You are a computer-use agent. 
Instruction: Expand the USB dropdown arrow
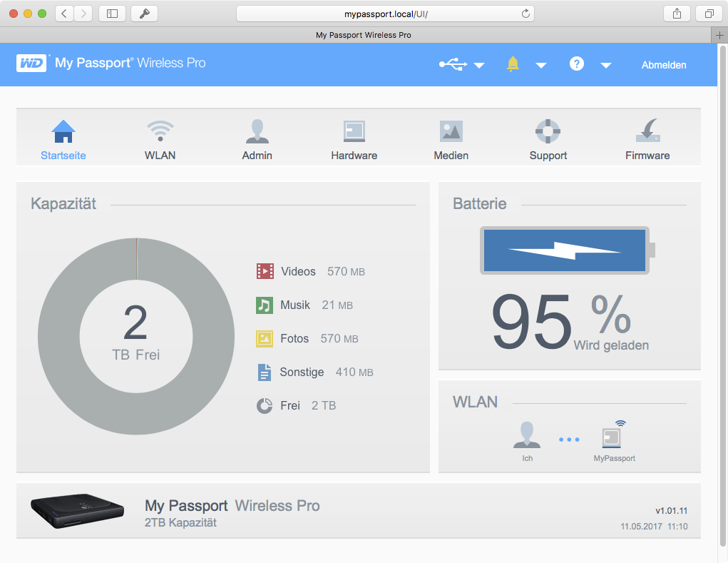point(479,66)
